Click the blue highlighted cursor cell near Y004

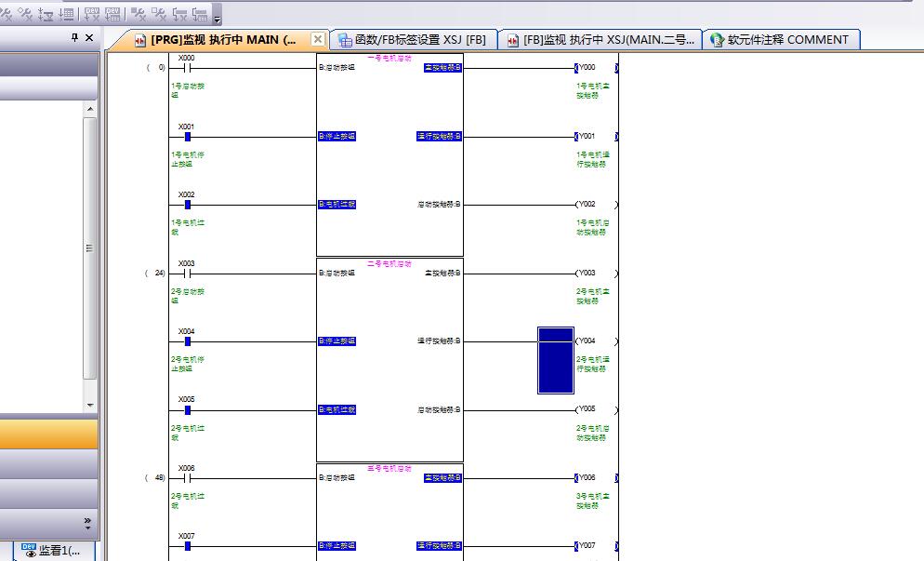pyautogui.click(x=555, y=360)
